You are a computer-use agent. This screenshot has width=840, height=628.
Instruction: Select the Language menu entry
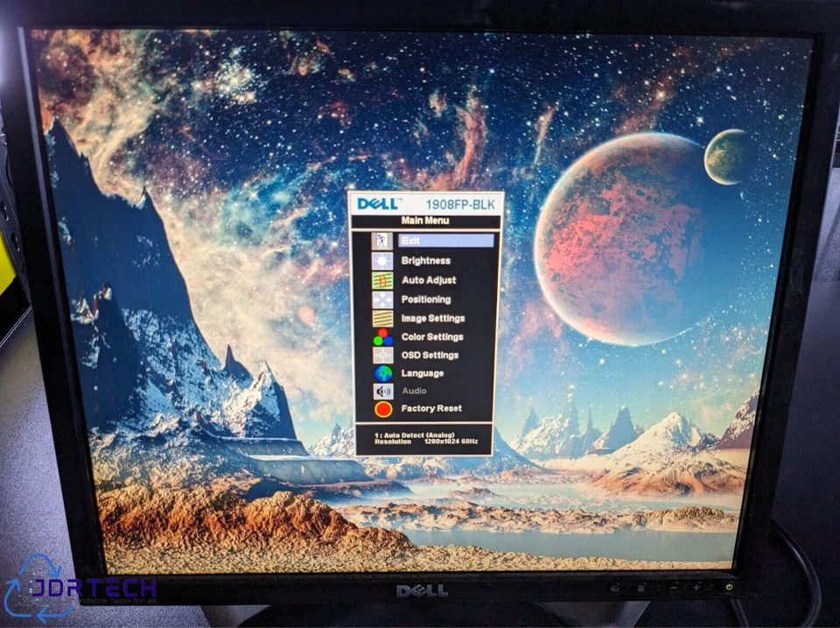click(424, 373)
